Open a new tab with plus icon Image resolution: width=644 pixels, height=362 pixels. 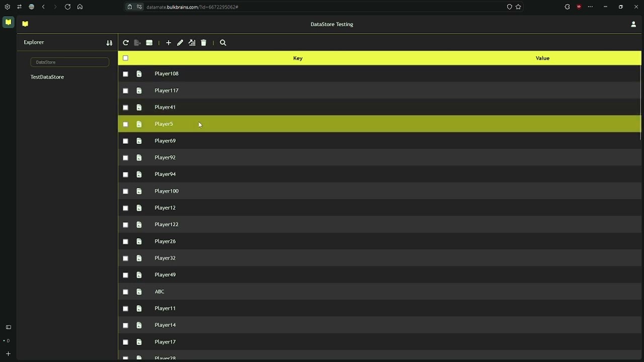pyautogui.click(x=8, y=354)
